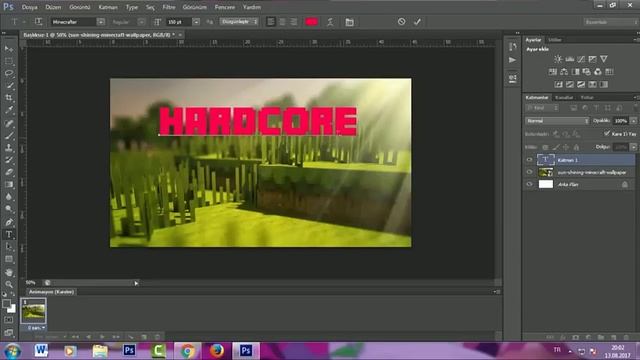640x360 pixels.
Task: Toggle lock all on layer
Action: (x=576, y=147)
